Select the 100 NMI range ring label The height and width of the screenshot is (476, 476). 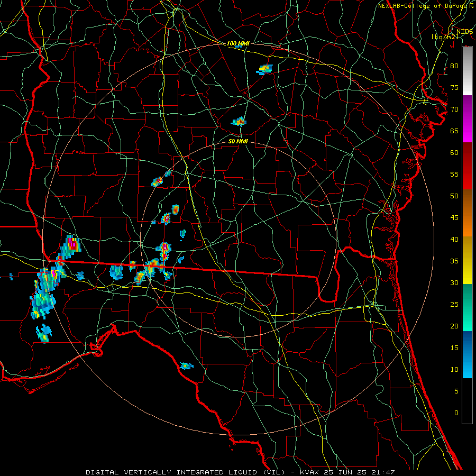(238, 44)
